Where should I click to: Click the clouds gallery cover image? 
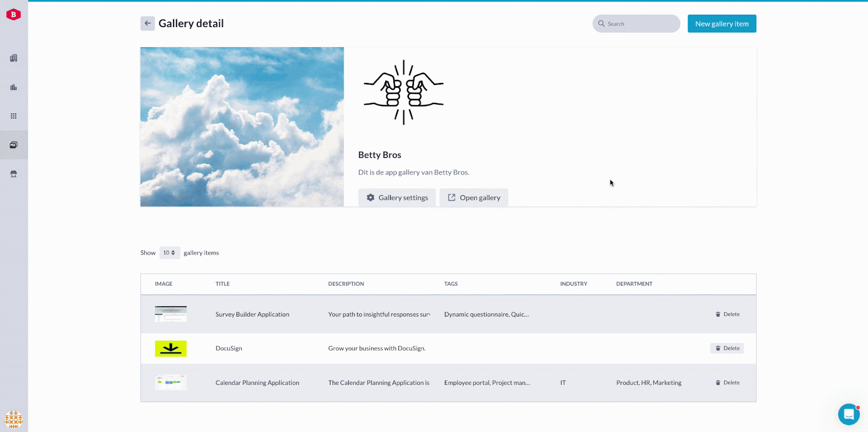point(242,127)
